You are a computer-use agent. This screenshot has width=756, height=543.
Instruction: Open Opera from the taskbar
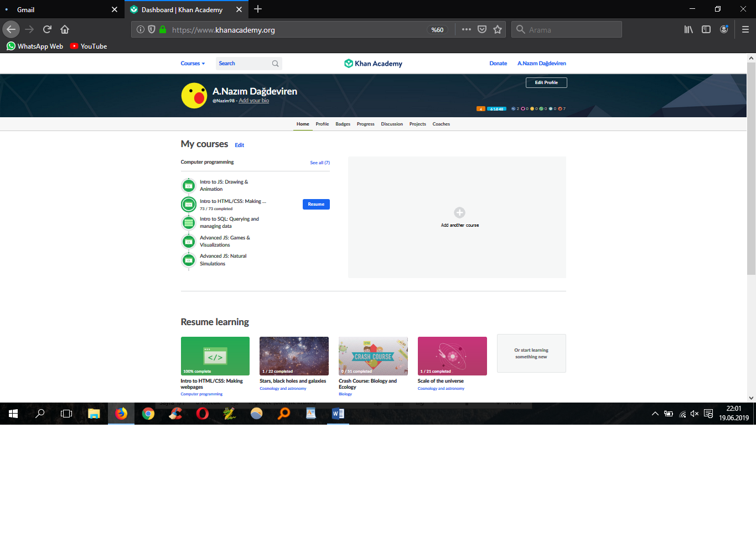203,414
